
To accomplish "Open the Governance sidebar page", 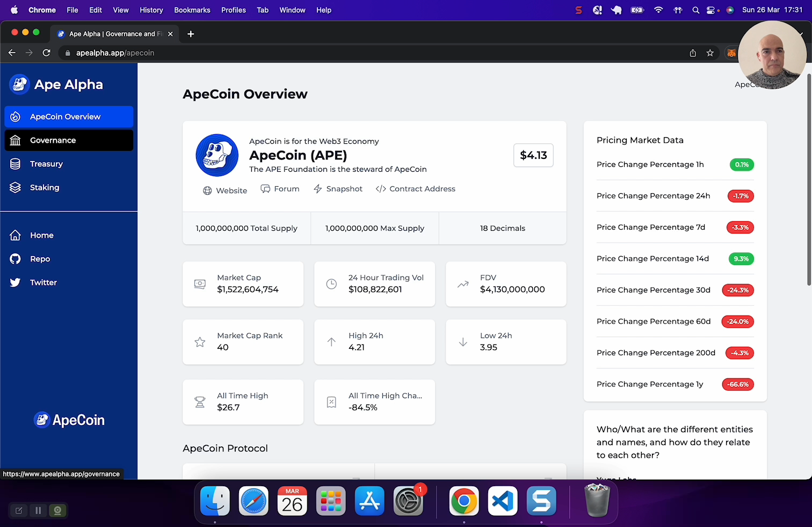I will [x=69, y=140].
